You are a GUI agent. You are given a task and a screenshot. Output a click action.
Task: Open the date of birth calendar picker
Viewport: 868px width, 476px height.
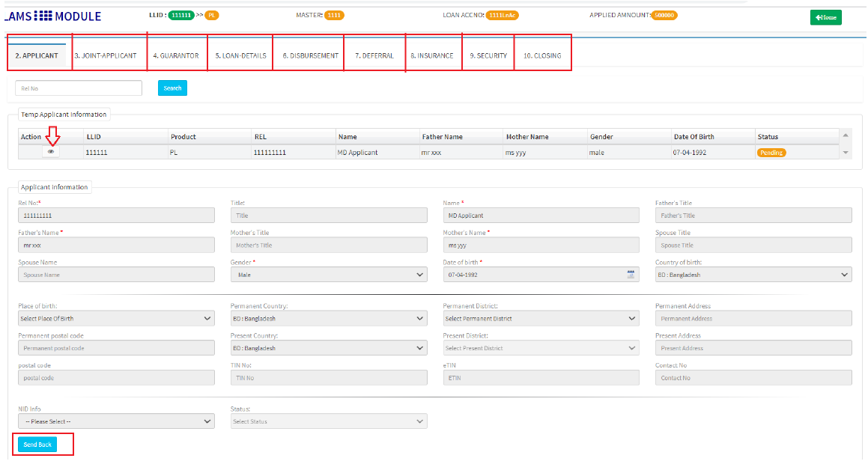pos(630,275)
